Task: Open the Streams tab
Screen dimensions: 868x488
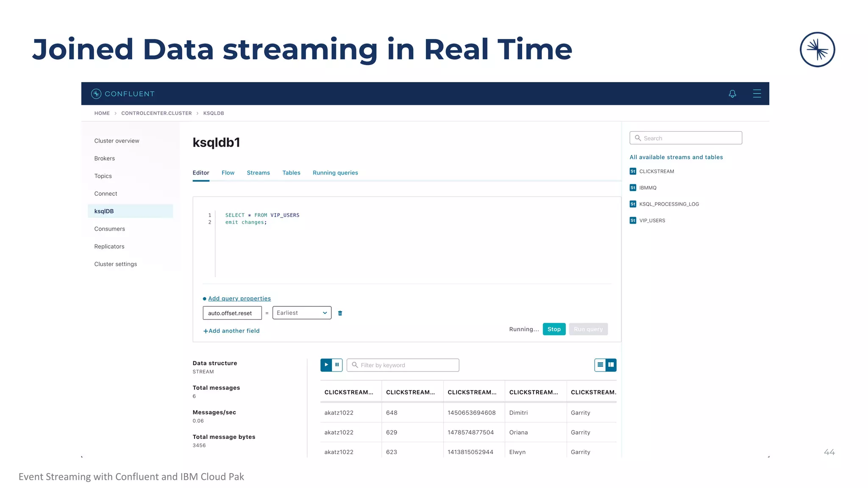Action: tap(258, 173)
